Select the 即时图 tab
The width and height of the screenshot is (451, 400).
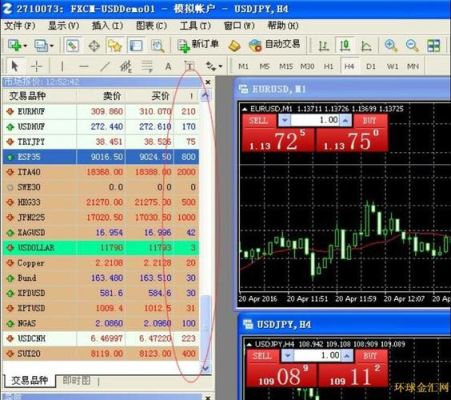(x=76, y=380)
